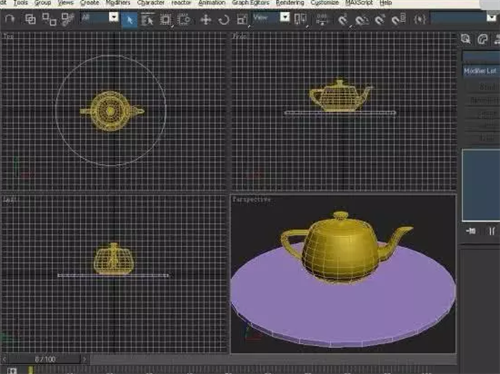
Task: Open the Help menu
Action: pos(386,3)
